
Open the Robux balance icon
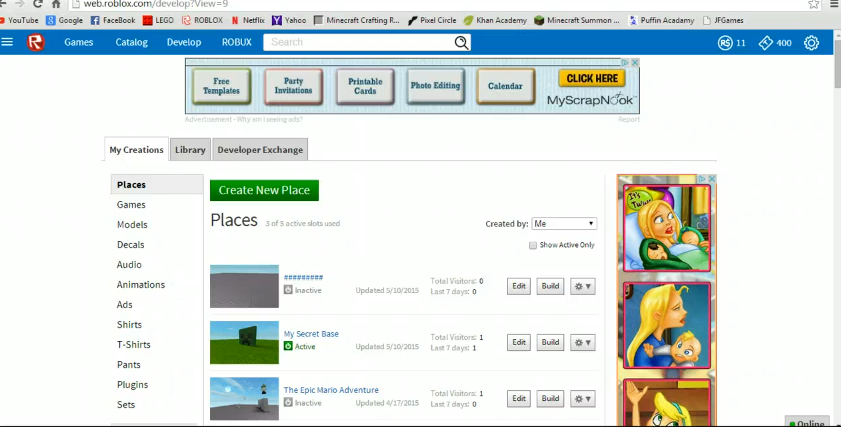(725, 43)
